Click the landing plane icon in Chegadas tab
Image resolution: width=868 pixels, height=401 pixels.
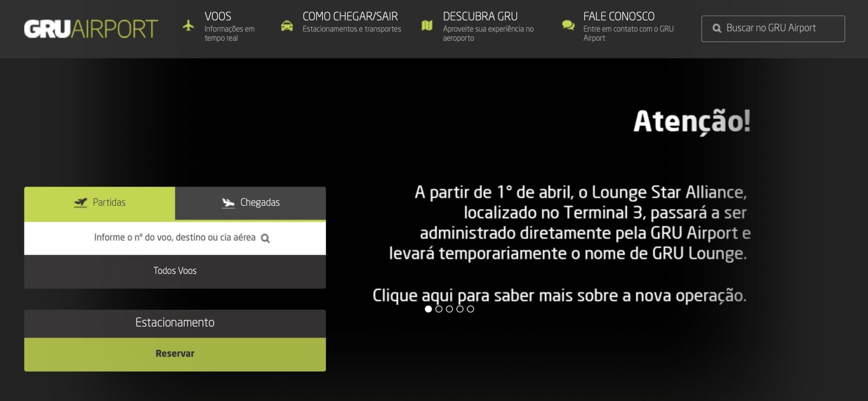click(228, 203)
